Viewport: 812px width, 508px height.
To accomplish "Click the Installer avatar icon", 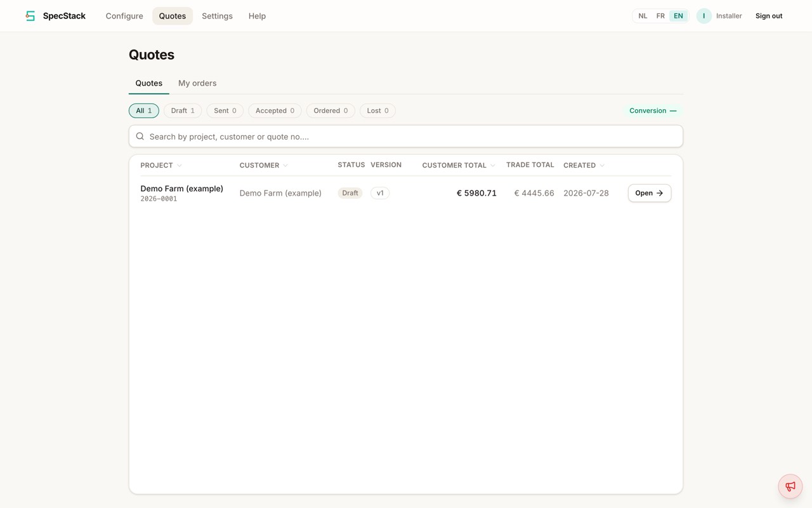I will click(704, 16).
